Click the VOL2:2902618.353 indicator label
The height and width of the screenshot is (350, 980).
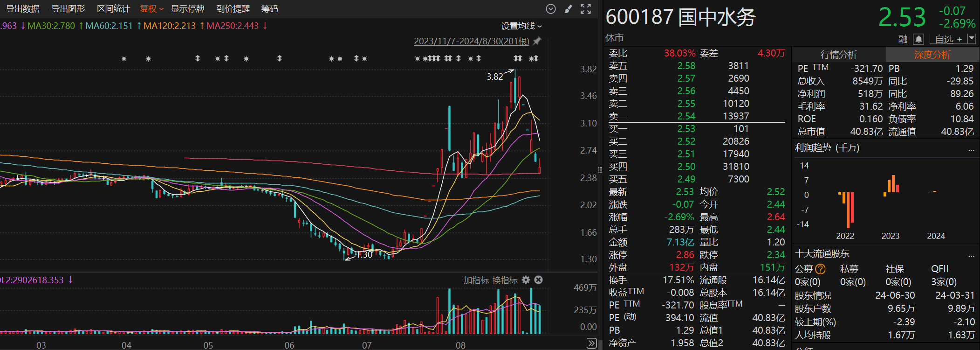[32, 280]
